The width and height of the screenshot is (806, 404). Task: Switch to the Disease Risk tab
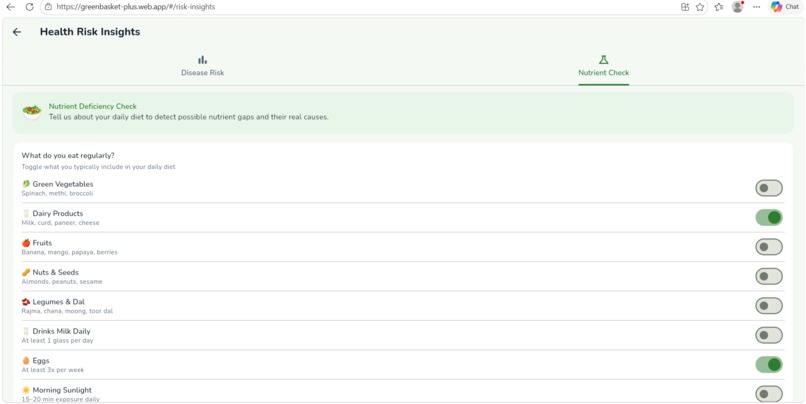(203, 66)
